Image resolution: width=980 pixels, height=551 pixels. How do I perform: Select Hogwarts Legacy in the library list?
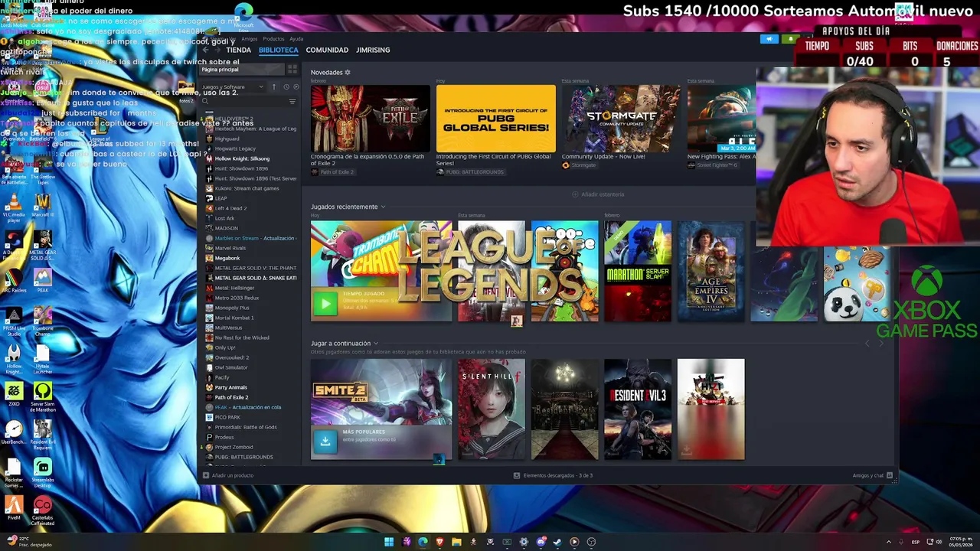235,148
